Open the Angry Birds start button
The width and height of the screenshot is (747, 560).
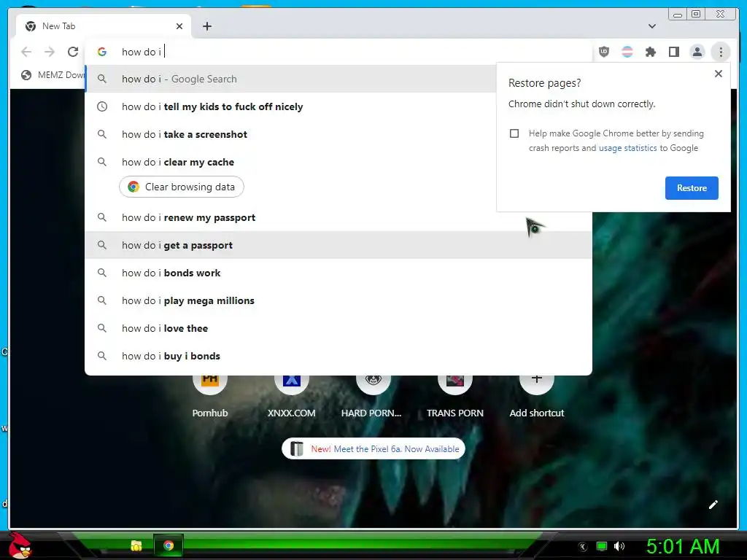(20, 545)
